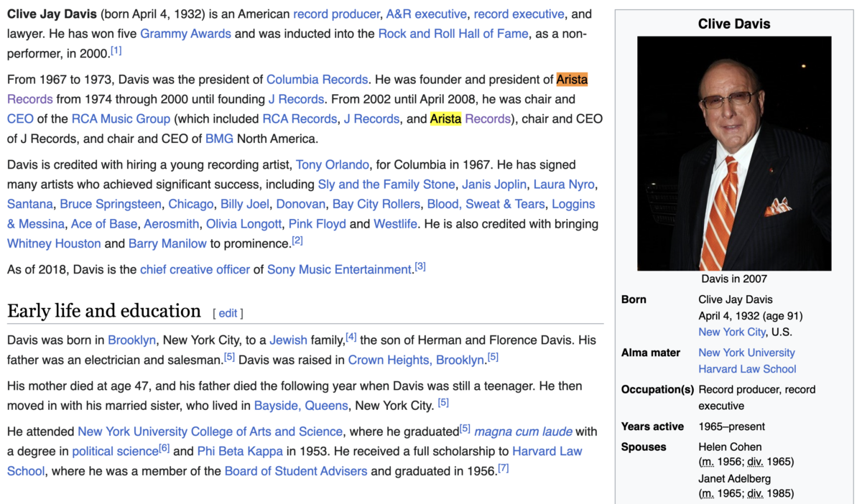862x504 pixels.
Task: Open New York University infobox link
Action: point(746,353)
